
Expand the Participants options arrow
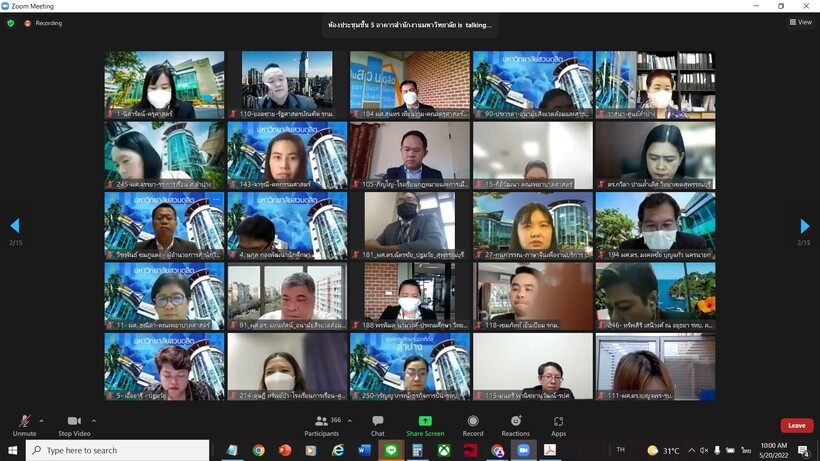point(349,421)
